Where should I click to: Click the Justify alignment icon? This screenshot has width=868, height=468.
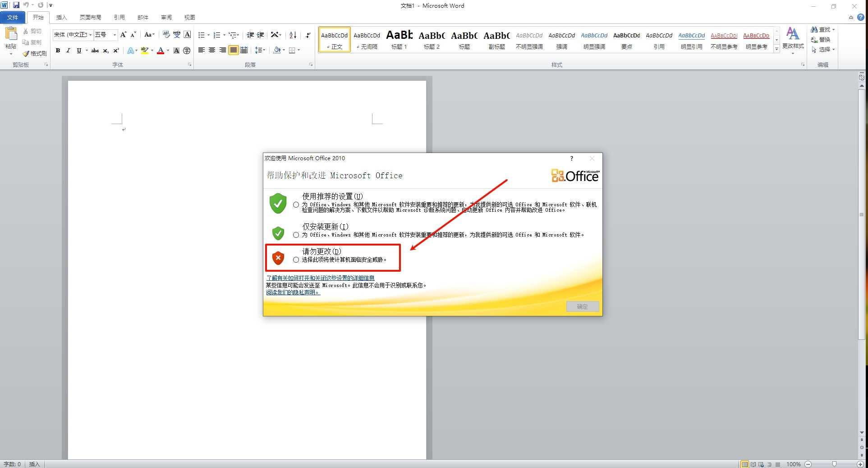pyautogui.click(x=233, y=50)
